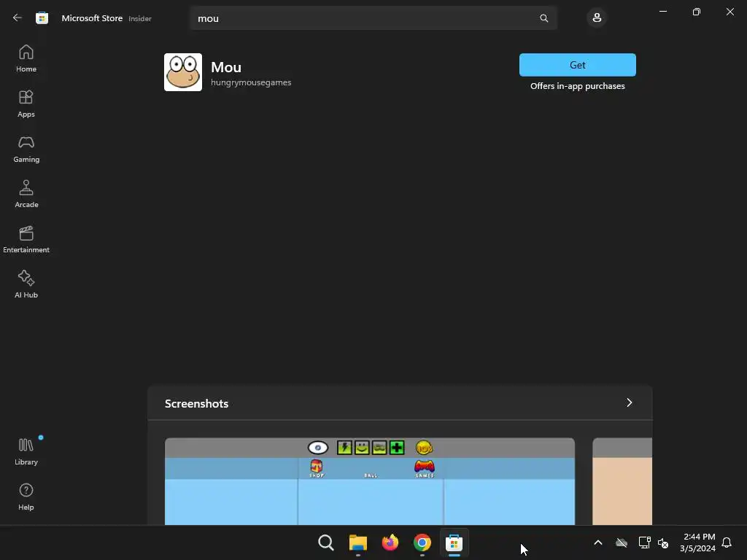747x560 pixels.
Task: Open Windows Search from taskbar
Action: click(326, 542)
